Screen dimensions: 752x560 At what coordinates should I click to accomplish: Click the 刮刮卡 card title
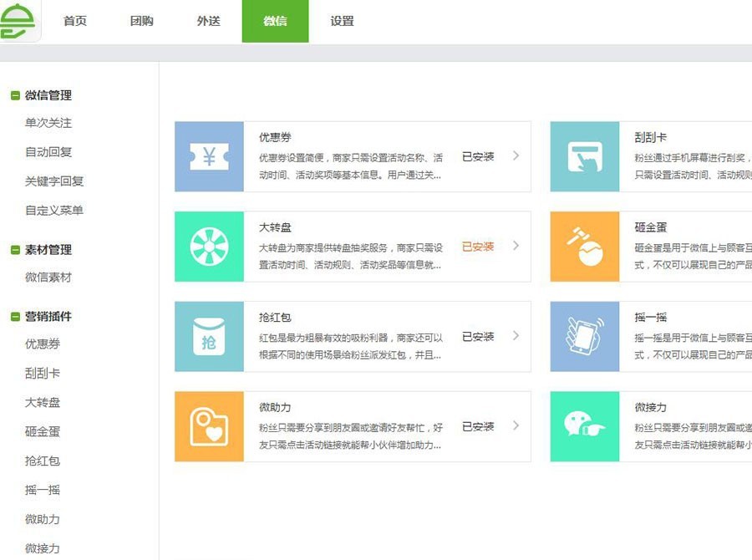coord(651,137)
